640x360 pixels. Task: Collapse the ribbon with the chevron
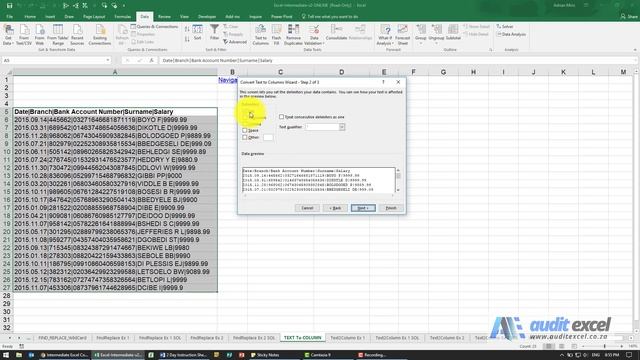tap(635, 50)
